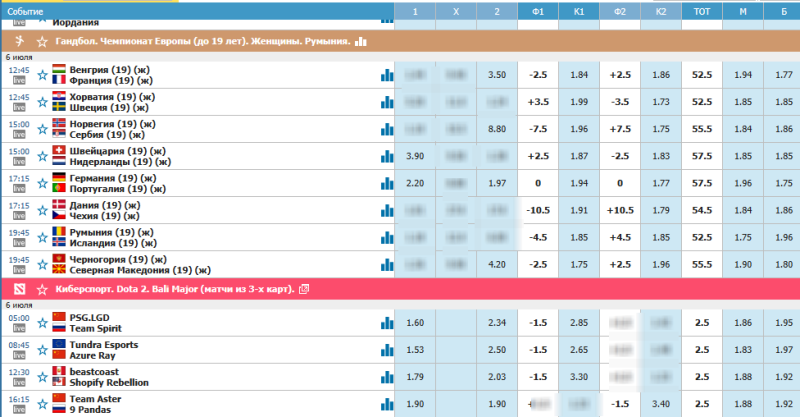Add Хорватия vs Швеция match to favorites
This screenshot has width=800, height=417.
[x=42, y=102]
